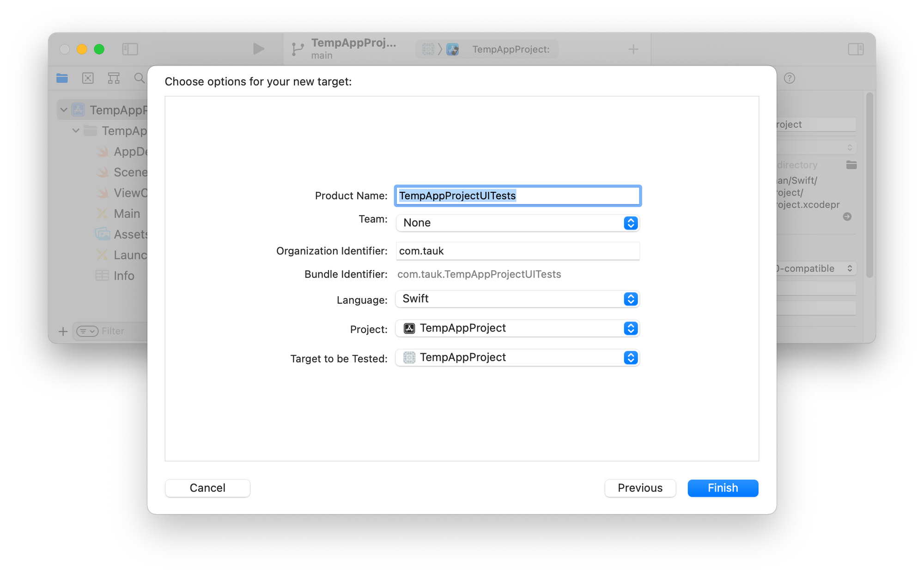
Task: Click the Quick Help question mark icon
Action: tap(790, 78)
